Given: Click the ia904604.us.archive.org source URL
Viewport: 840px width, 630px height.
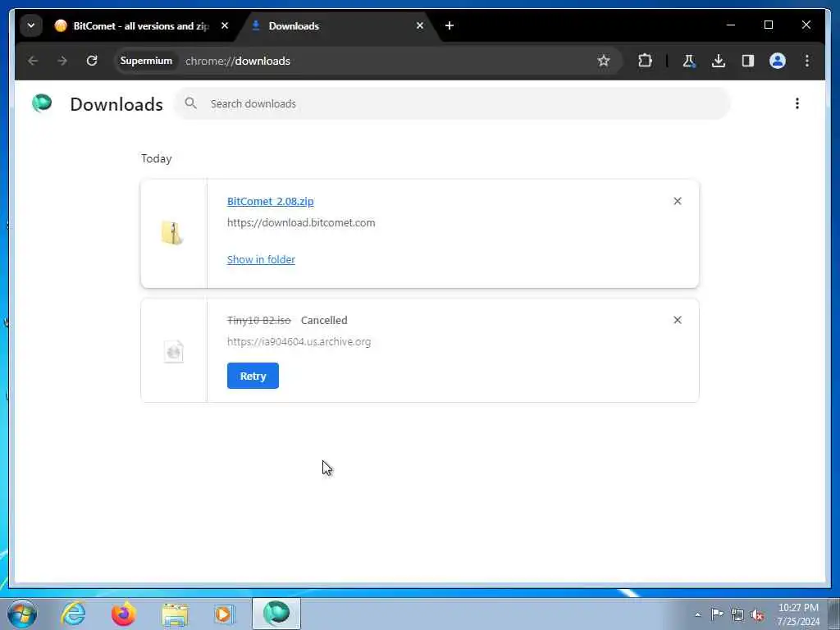Looking at the screenshot, I should (299, 342).
